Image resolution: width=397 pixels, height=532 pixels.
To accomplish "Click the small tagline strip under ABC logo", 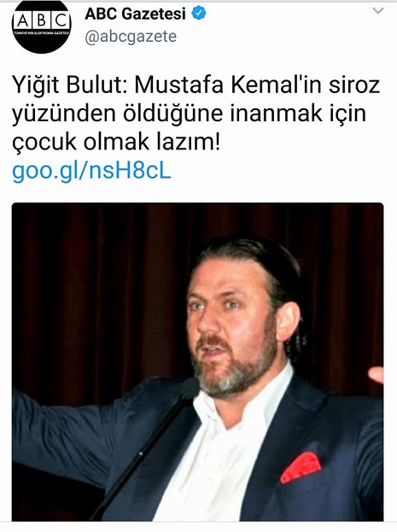I will click(41, 33).
